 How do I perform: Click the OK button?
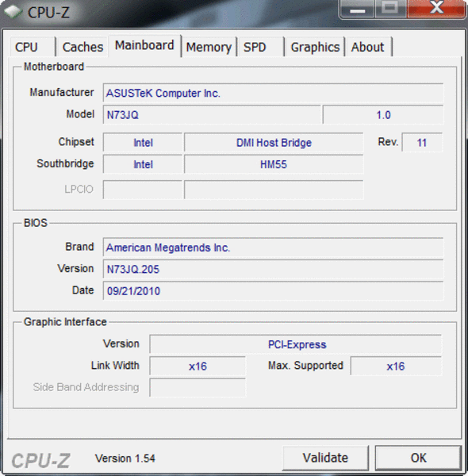pyautogui.click(x=419, y=458)
